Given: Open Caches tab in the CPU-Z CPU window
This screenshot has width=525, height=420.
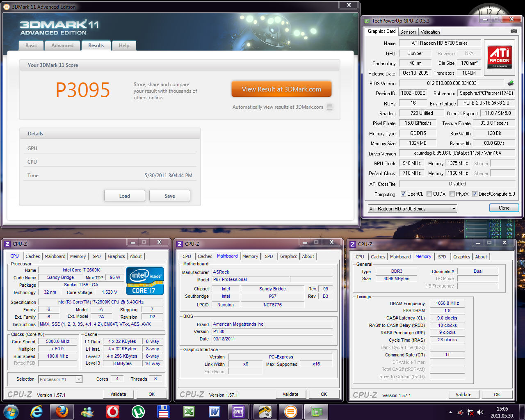Looking at the screenshot, I should tap(33, 256).
